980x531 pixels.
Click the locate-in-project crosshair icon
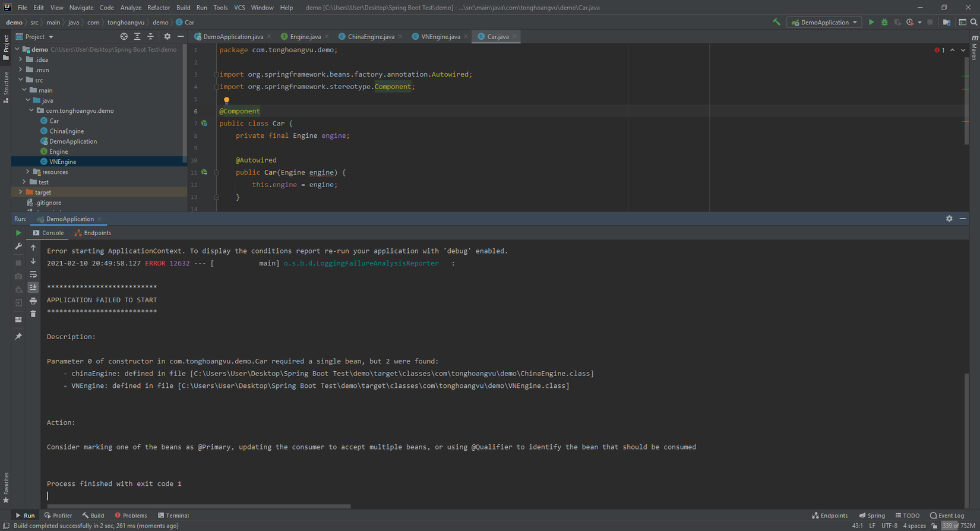click(124, 37)
